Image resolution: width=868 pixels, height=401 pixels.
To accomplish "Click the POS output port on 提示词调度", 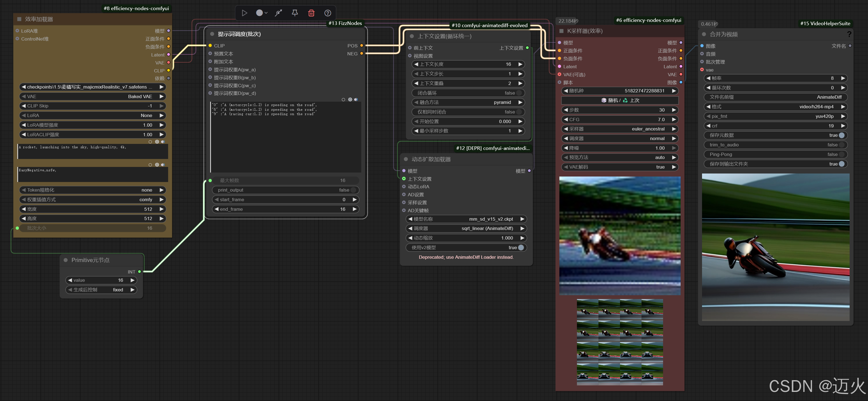I will pos(362,45).
